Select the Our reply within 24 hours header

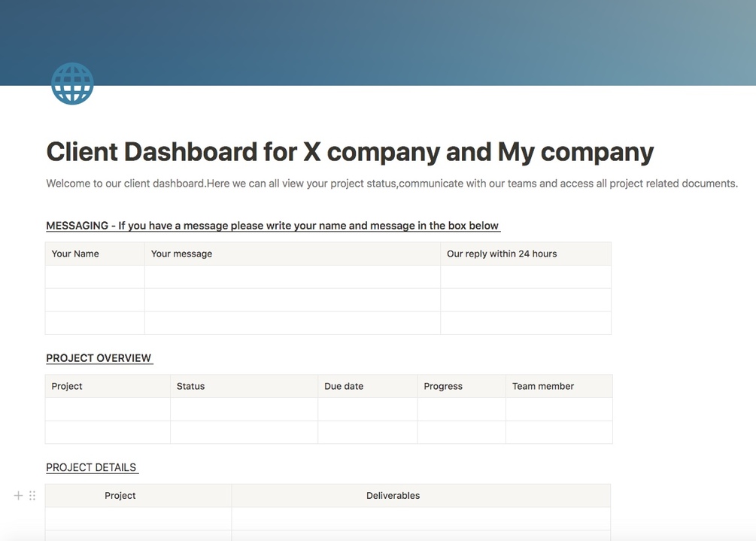pyautogui.click(x=502, y=254)
